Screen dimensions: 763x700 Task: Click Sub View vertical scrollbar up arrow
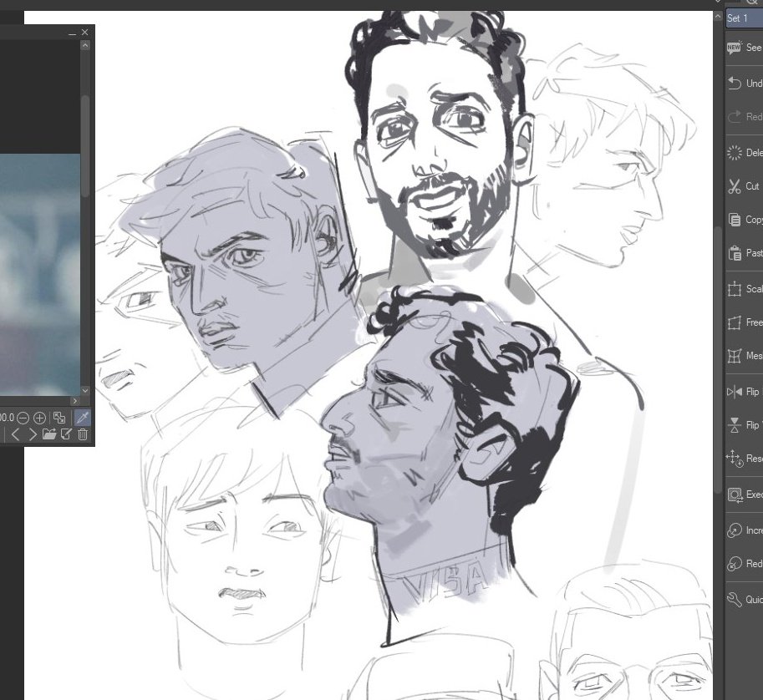85,45
